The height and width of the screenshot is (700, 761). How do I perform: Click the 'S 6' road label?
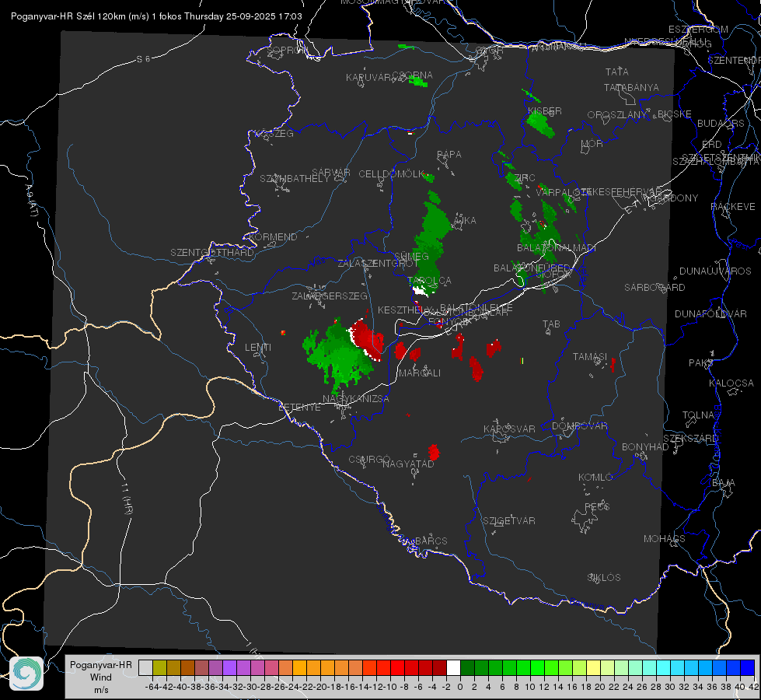pyautogui.click(x=143, y=59)
